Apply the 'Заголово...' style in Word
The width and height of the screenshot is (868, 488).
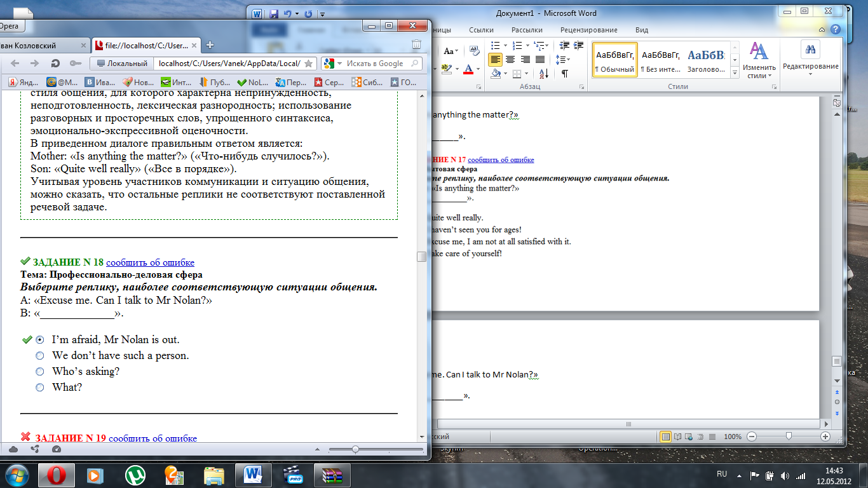click(x=706, y=60)
